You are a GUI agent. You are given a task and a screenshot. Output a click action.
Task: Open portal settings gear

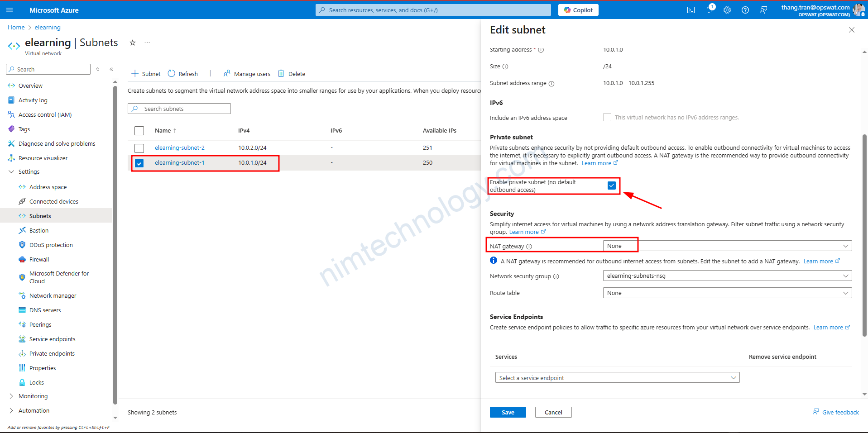tap(727, 10)
